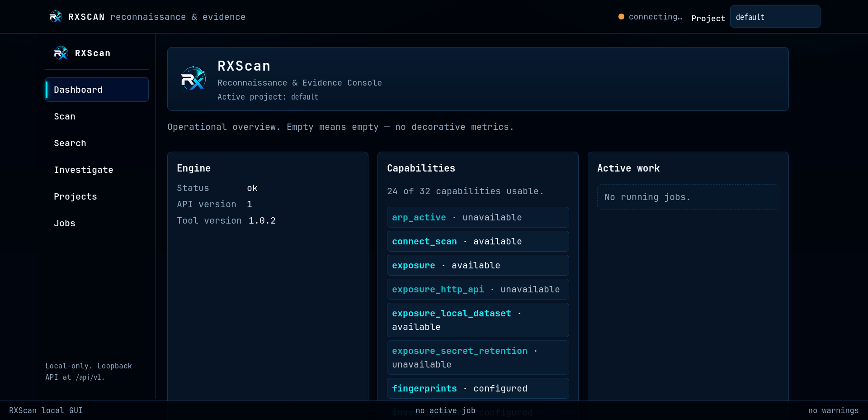Click the Active work heading
This screenshot has height=420, width=868.
click(628, 168)
